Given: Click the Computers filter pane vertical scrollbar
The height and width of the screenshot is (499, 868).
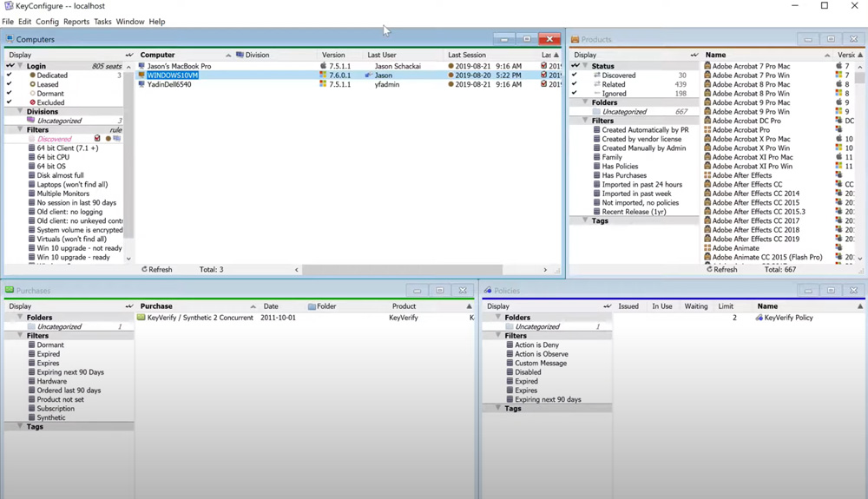Looking at the screenshot, I should [x=128, y=154].
